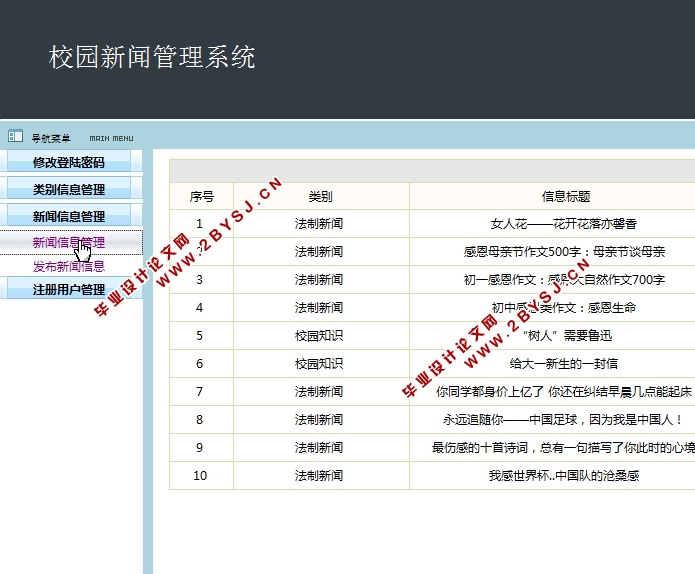This screenshot has width=695, height=574.
Task: Click 校园知识 category in row 5
Action: tap(319, 336)
